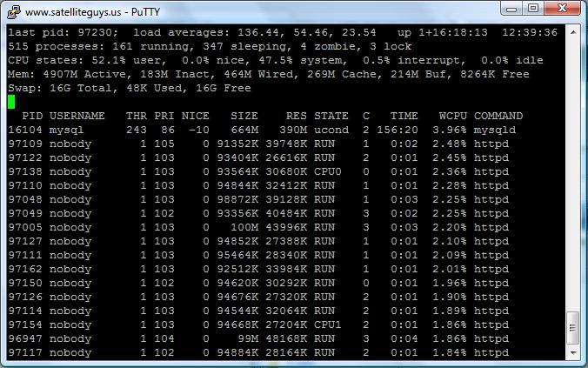Viewport: 588px width, 368px height.
Task: Click PID 97114
Action: click(x=25, y=311)
